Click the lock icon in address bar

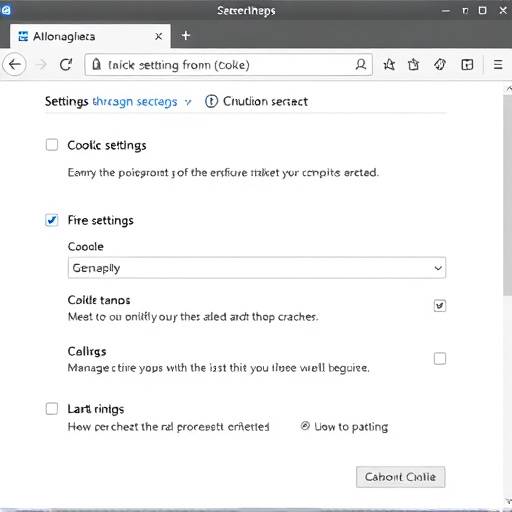coord(96,64)
